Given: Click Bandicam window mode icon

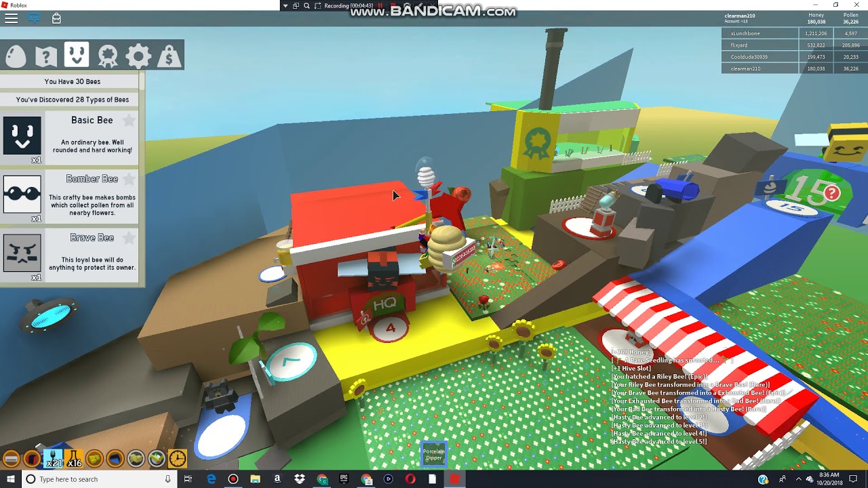Looking at the screenshot, I should pos(296,5).
